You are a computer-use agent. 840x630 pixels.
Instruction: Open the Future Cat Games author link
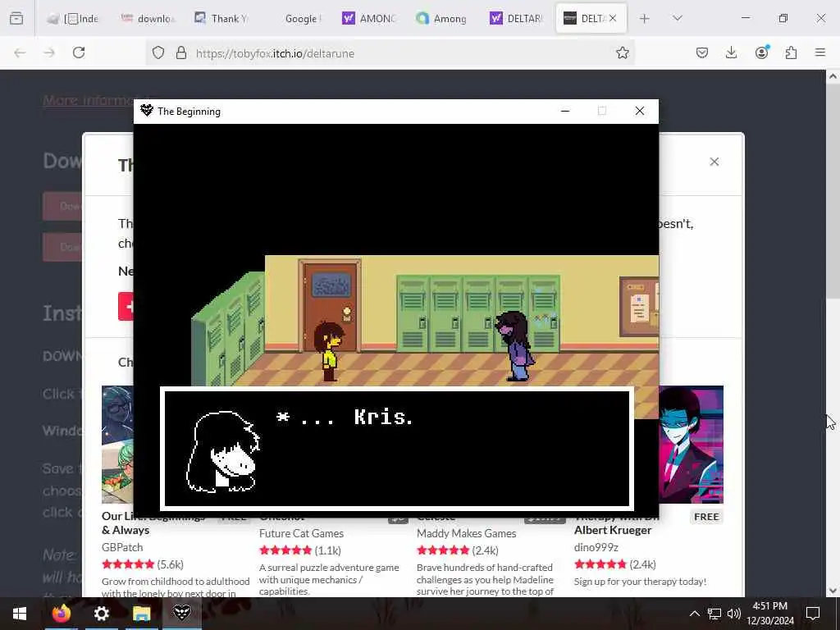pyautogui.click(x=301, y=533)
